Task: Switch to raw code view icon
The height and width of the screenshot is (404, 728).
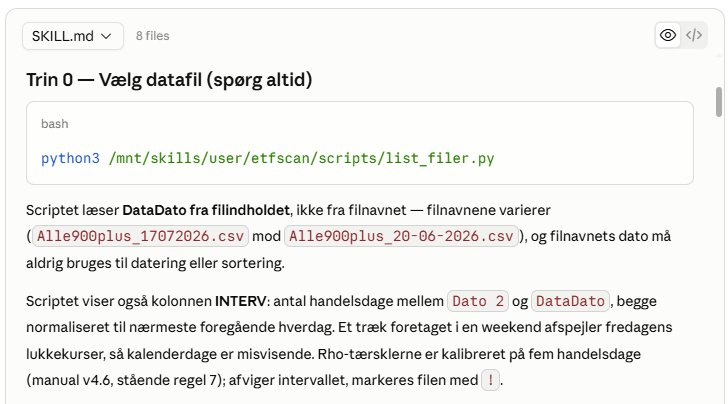Action: (x=694, y=35)
